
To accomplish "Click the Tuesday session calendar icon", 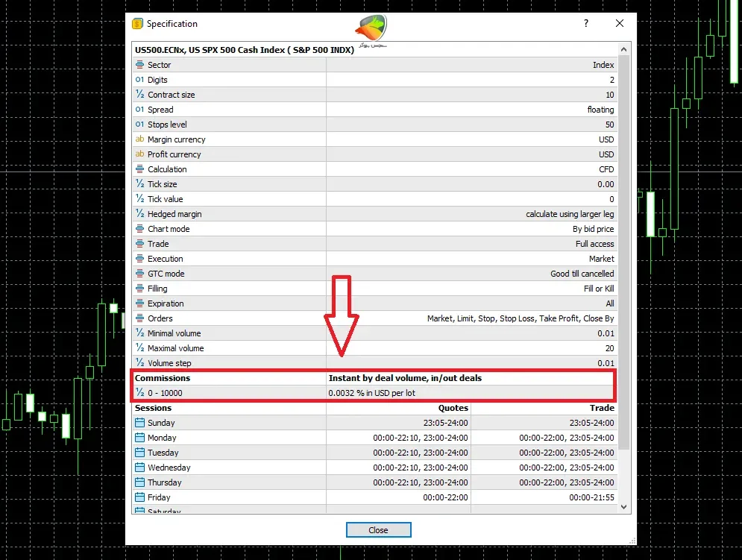I will coord(139,452).
